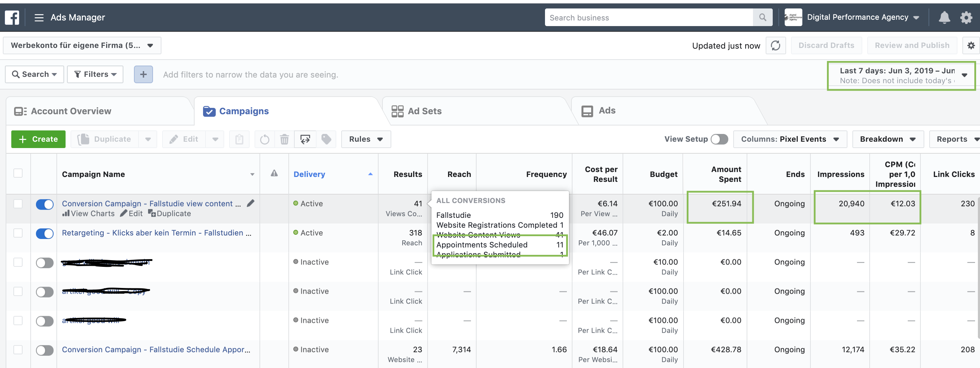The image size is (980, 368).
Task: Click the Results column header
Action: 403,174
